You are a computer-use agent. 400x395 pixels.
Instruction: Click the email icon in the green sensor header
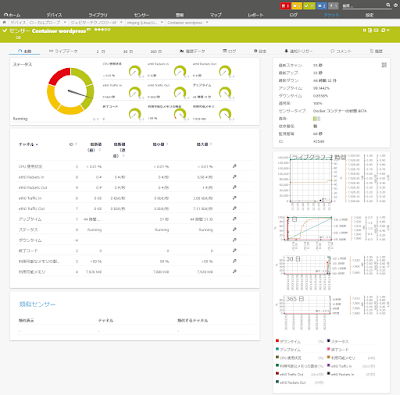tap(376, 30)
